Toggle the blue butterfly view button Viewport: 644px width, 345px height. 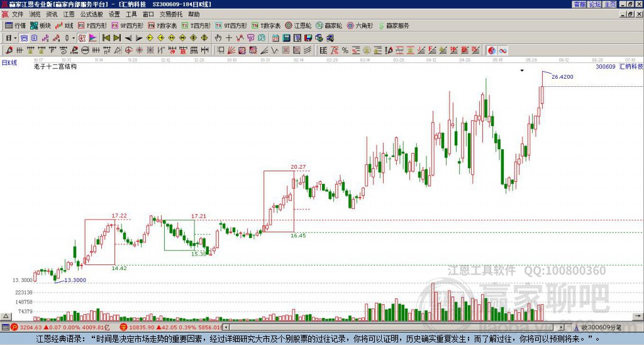coord(25,38)
